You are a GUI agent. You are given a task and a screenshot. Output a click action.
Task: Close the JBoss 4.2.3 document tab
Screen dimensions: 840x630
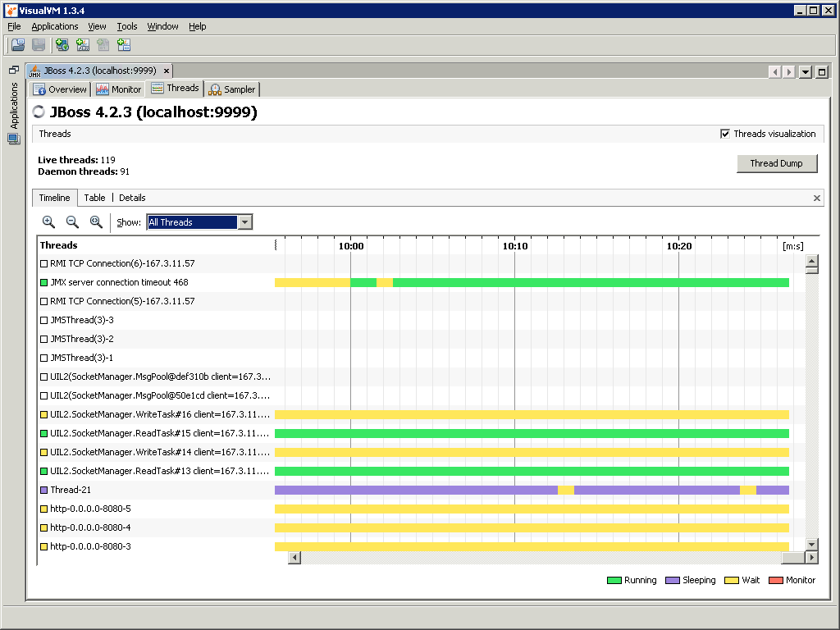point(167,71)
